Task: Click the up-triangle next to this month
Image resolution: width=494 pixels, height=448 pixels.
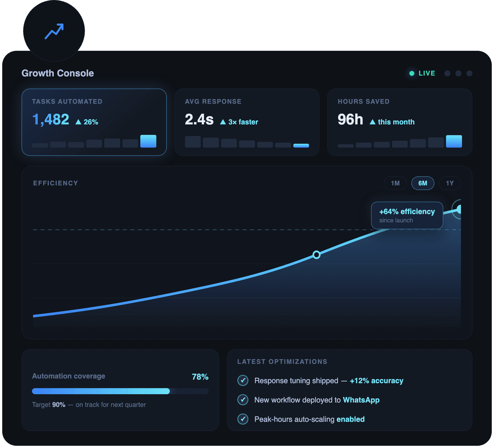Action: coord(372,122)
